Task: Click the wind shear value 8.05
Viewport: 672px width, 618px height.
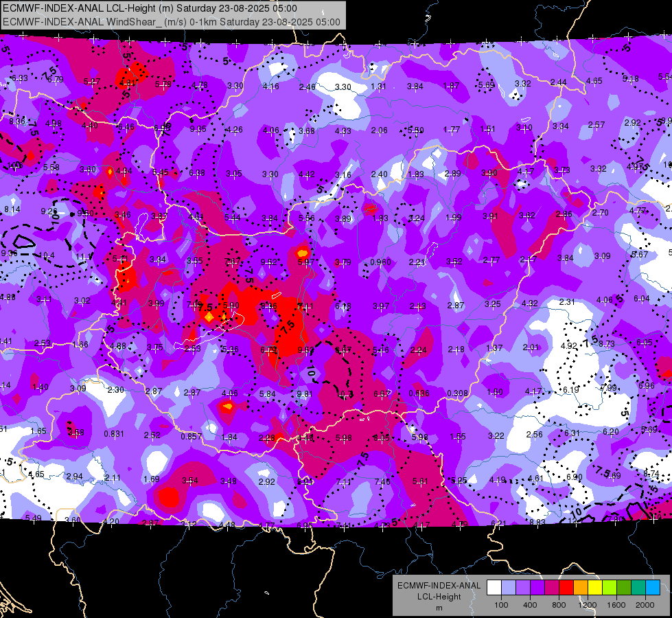Action: [x=382, y=438]
